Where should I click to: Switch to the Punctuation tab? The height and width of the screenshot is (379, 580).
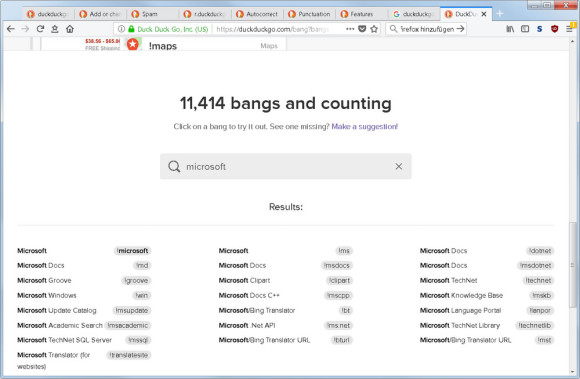pyautogui.click(x=309, y=14)
